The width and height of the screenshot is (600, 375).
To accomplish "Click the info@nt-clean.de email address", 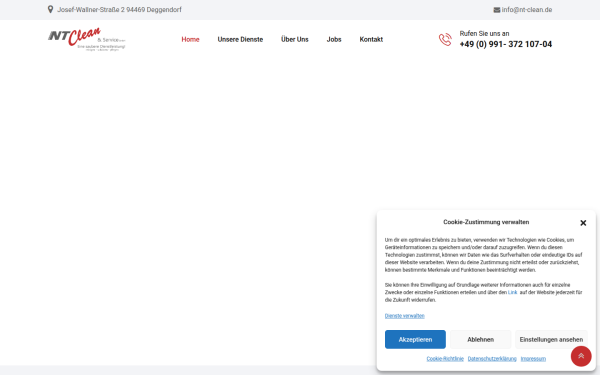I will click(x=527, y=10).
